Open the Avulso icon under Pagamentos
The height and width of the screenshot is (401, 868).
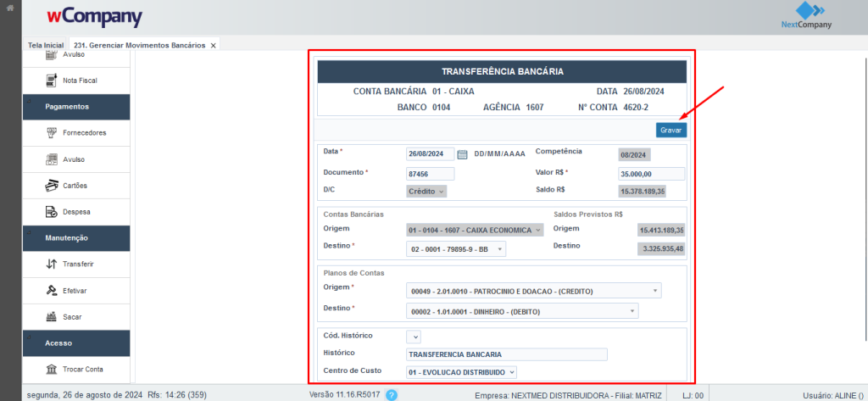click(x=52, y=159)
